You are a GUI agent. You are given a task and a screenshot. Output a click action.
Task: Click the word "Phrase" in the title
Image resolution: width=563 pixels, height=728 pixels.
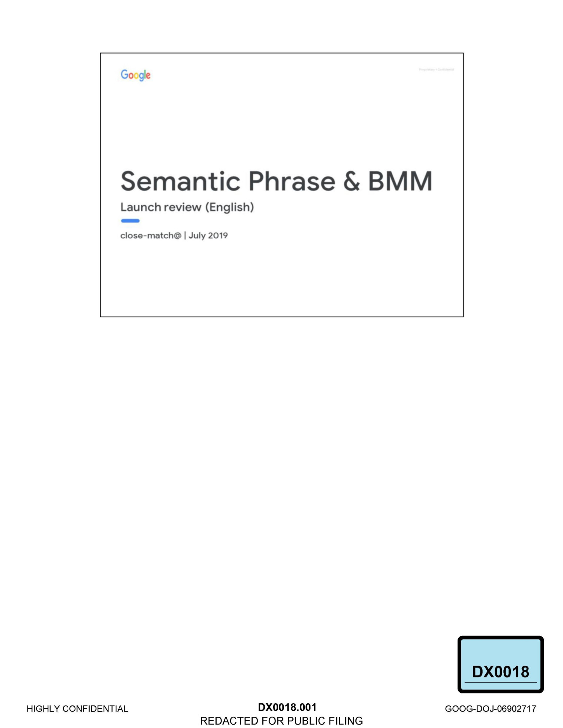click(x=292, y=182)
